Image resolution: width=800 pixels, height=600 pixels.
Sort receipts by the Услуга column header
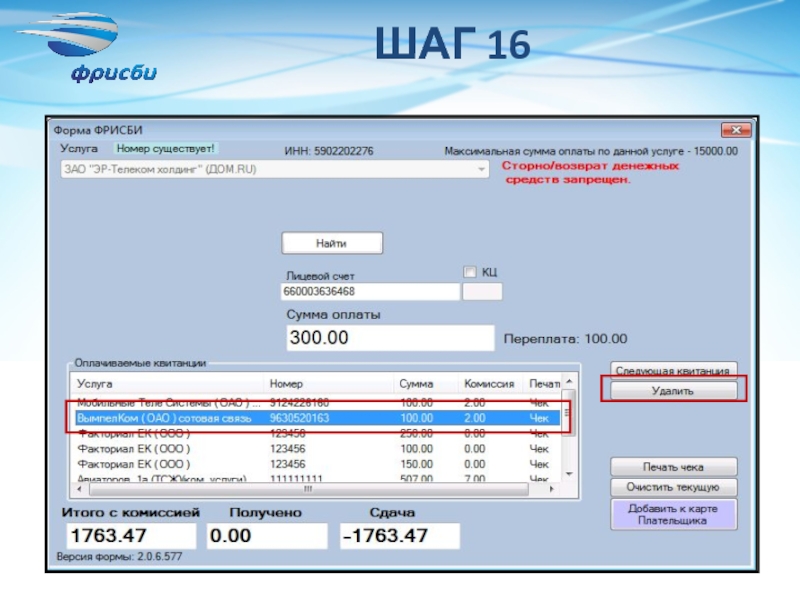coord(168,384)
